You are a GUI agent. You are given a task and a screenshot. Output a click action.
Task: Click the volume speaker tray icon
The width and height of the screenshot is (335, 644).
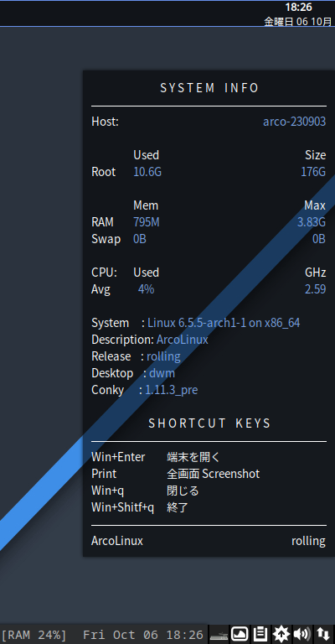pos(302,634)
